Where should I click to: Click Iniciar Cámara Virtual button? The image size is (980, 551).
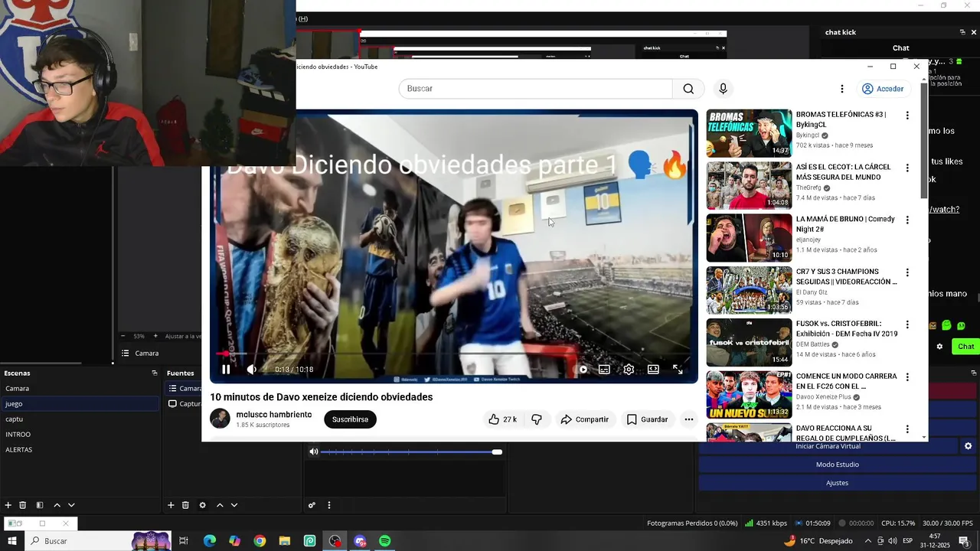[828, 446]
